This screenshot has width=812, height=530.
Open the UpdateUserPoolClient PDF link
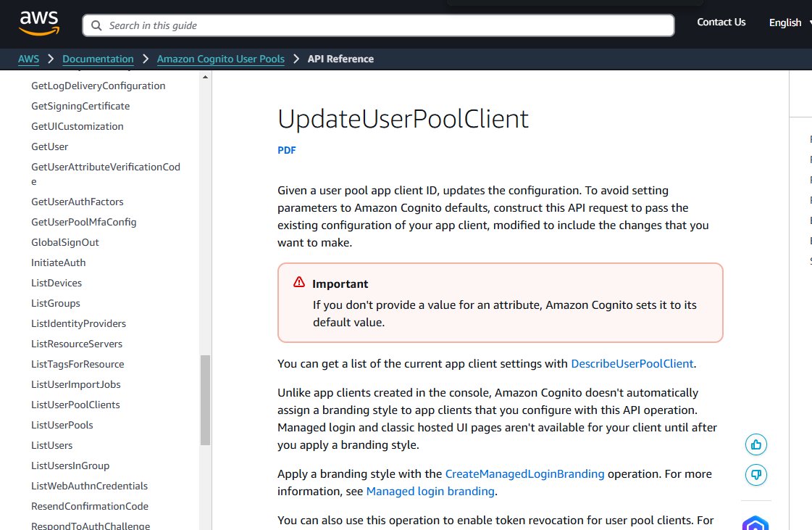(x=286, y=150)
